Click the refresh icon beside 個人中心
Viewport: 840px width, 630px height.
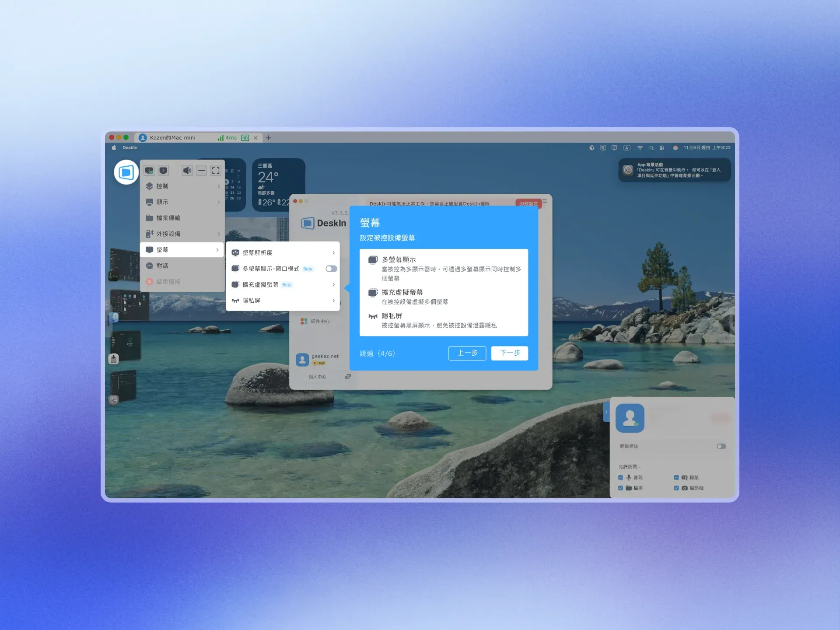coord(348,376)
